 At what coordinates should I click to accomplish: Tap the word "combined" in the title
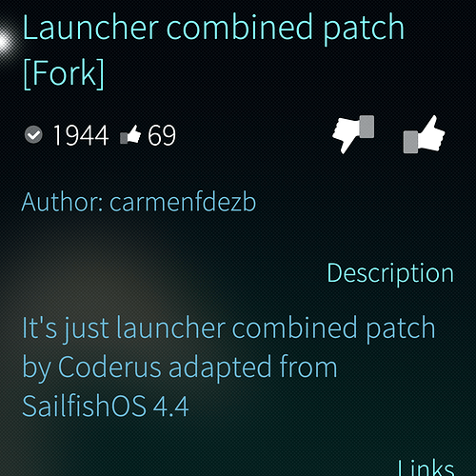click(240, 28)
